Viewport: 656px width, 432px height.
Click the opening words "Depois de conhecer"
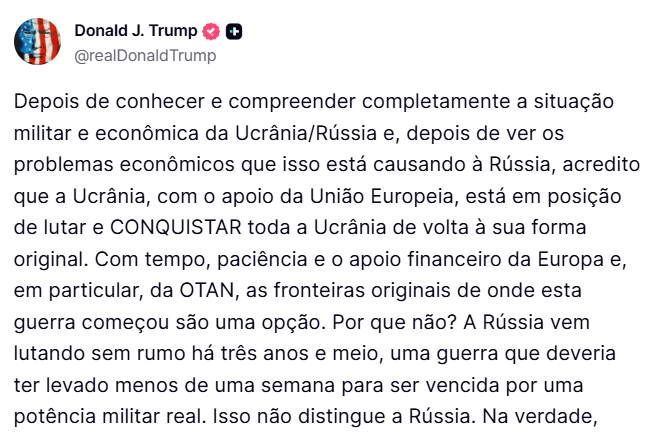pos(88,105)
